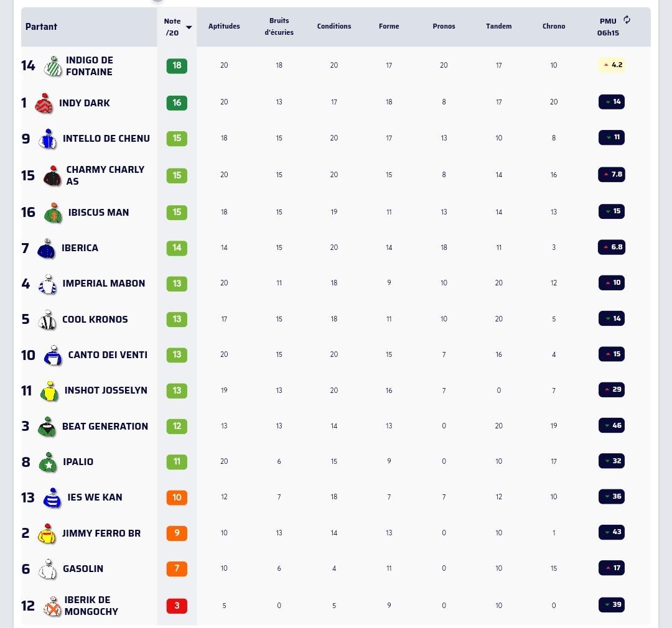Image resolution: width=672 pixels, height=628 pixels.
Task: Click Charmy Charly As black jockey silk
Action: point(52,175)
